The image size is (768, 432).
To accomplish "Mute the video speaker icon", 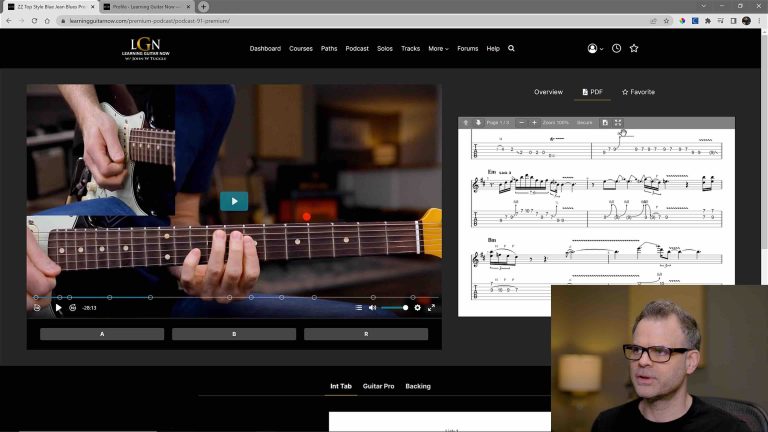I will click(372, 308).
